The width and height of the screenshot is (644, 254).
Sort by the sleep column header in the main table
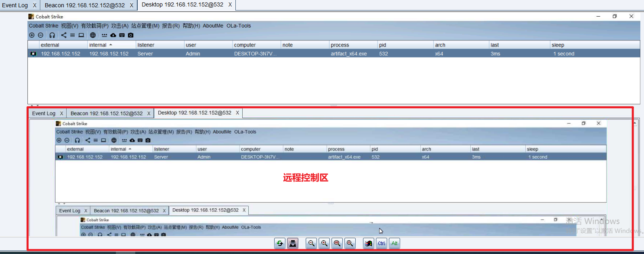(595, 45)
